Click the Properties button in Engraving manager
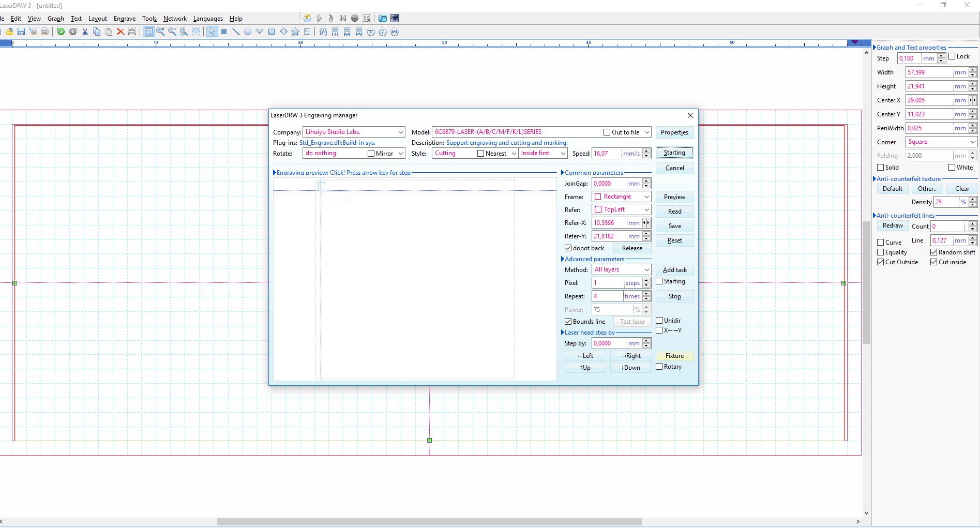Image resolution: width=980 pixels, height=528 pixels. coord(674,132)
